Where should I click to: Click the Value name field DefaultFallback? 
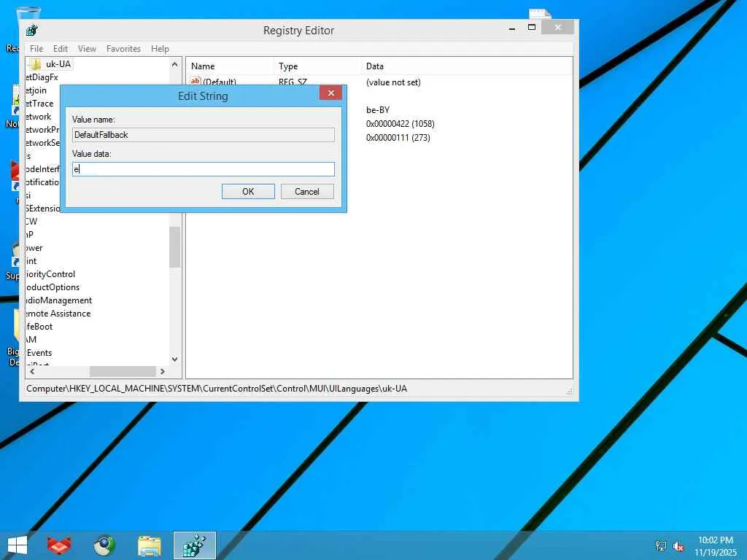204,135
